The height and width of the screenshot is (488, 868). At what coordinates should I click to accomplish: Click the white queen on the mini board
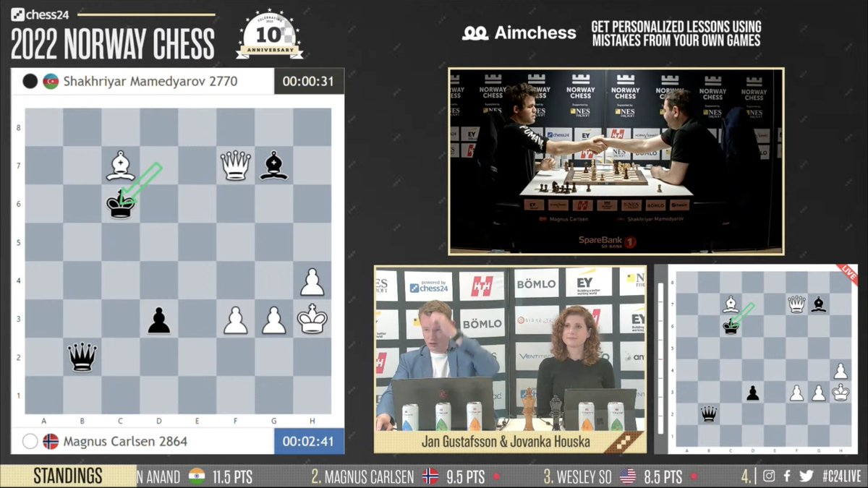click(796, 304)
